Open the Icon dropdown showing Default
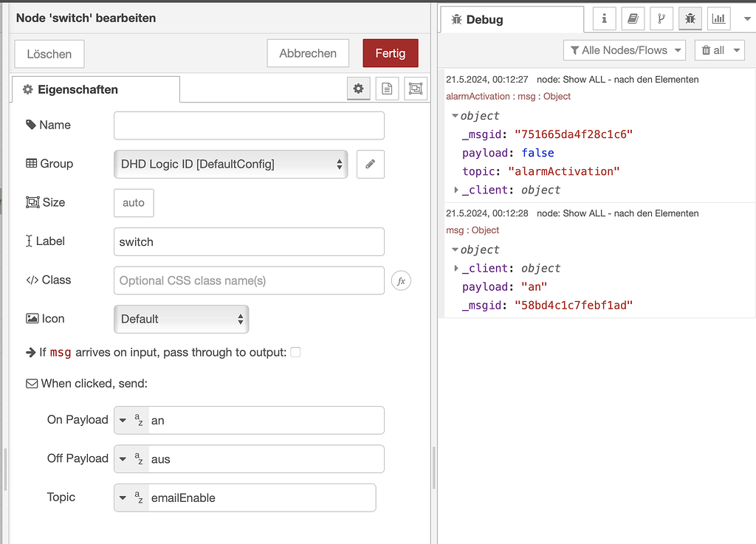Viewport: 756px width, 544px height. pos(181,319)
